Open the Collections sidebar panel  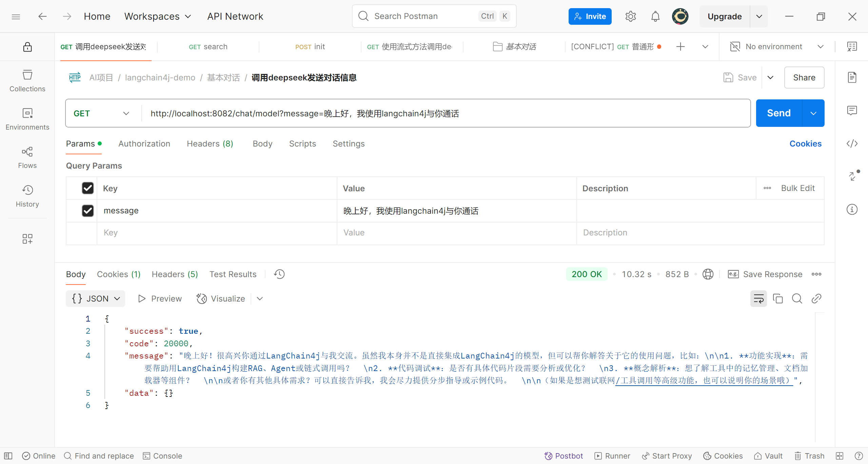tap(27, 81)
